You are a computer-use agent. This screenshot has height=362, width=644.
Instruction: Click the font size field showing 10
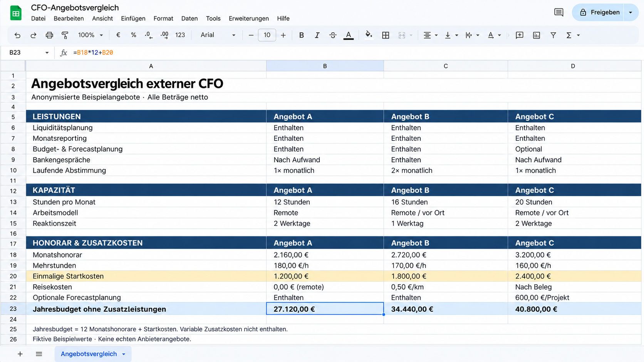tap(267, 35)
